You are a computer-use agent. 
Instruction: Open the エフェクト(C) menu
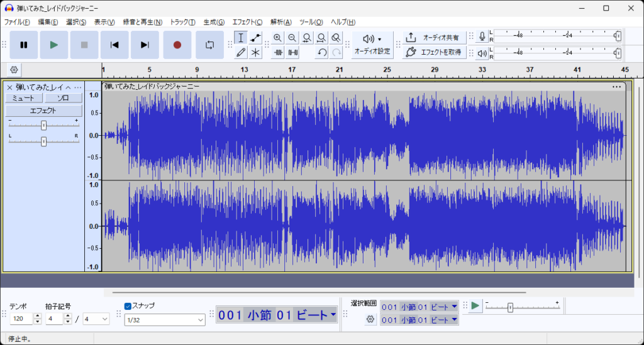[247, 22]
